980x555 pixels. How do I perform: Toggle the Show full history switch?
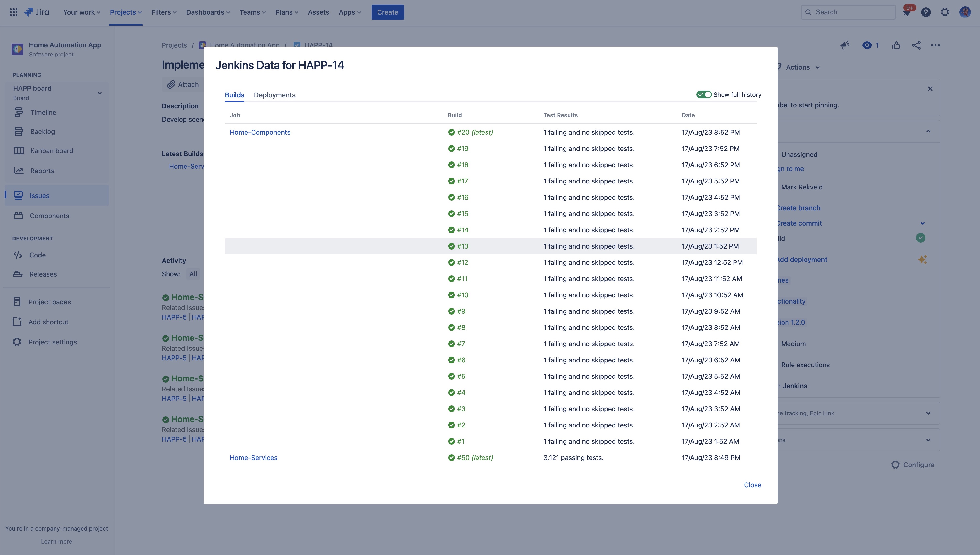pos(704,94)
